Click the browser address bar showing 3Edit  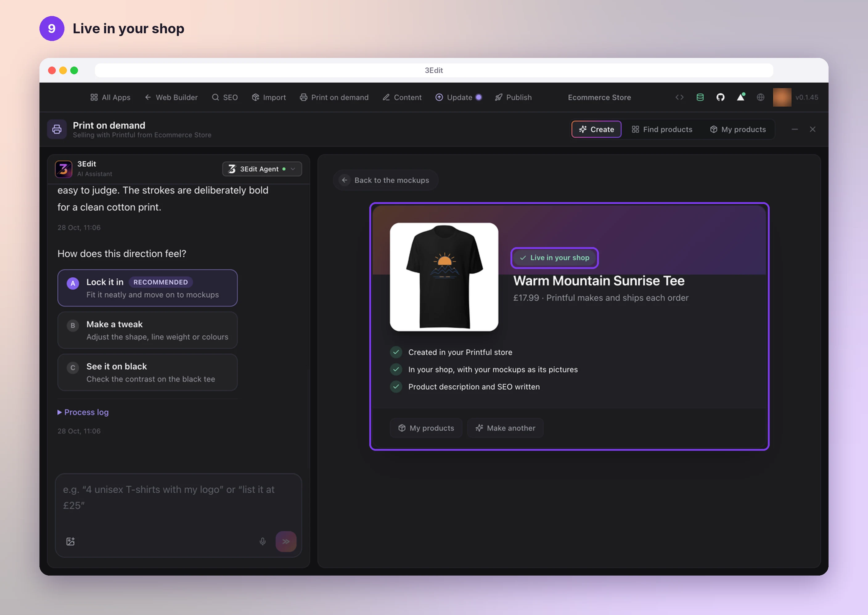click(x=434, y=71)
